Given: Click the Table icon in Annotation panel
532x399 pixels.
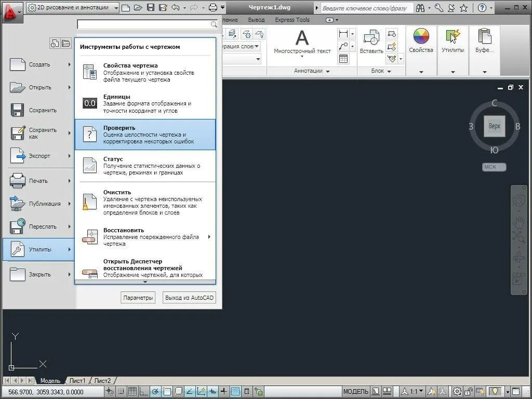Looking at the screenshot, I should tap(343, 59).
